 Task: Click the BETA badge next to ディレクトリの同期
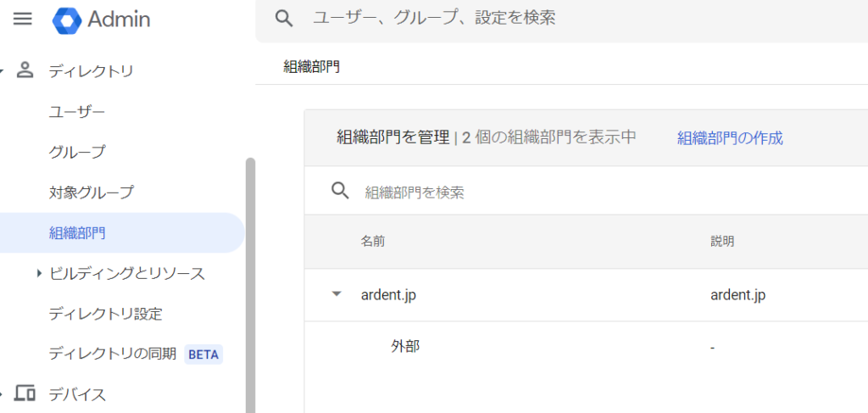pyautogui.click(x=203, y=354)
